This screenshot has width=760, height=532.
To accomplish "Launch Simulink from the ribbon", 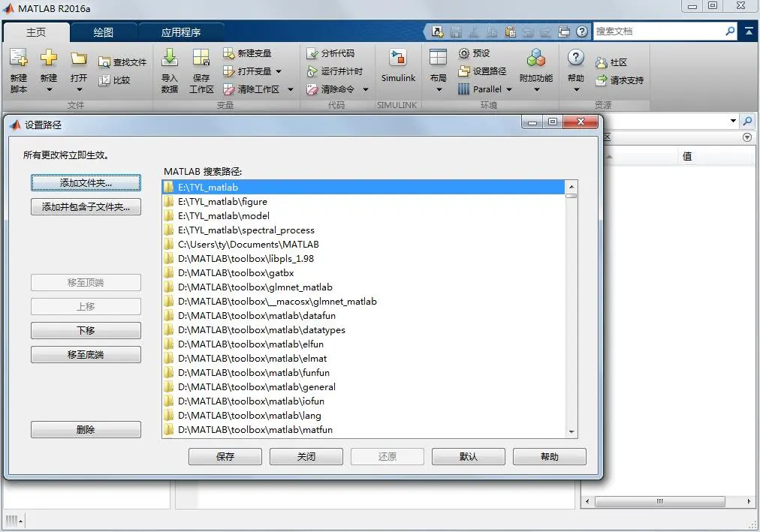I will pos(398,65).
